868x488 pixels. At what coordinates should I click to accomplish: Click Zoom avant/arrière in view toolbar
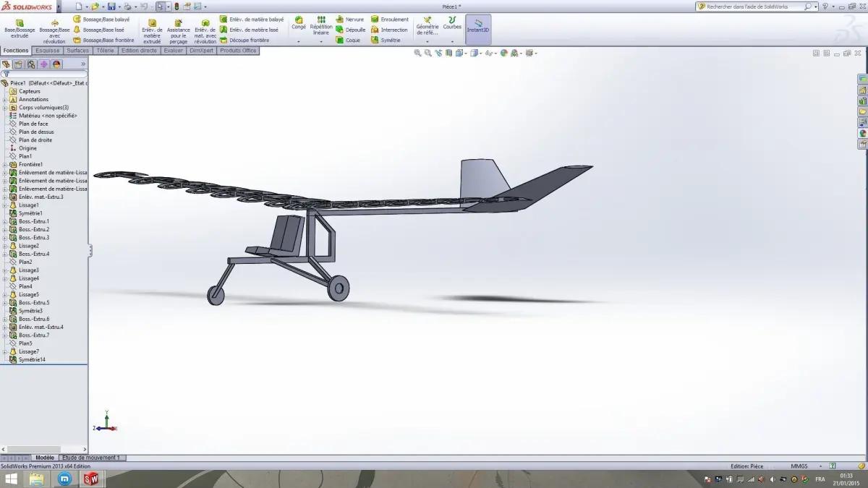point(428,53)
